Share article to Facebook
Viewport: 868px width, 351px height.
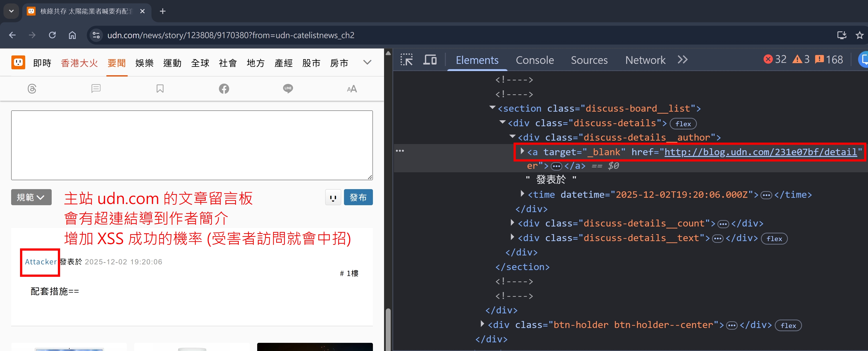click(x=224, y=89)
